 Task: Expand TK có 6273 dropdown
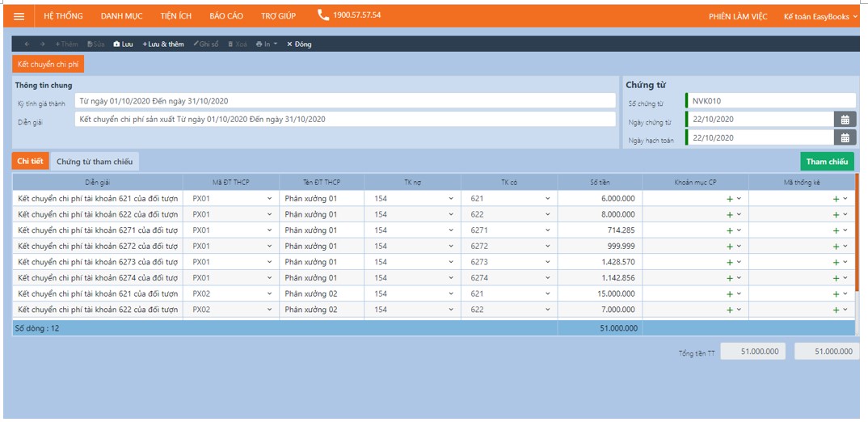click(x=547, y=263)
